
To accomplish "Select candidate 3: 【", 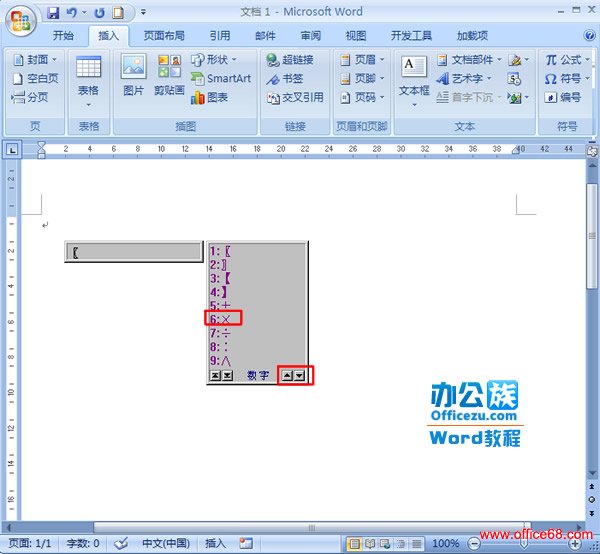I will point(220,278).
